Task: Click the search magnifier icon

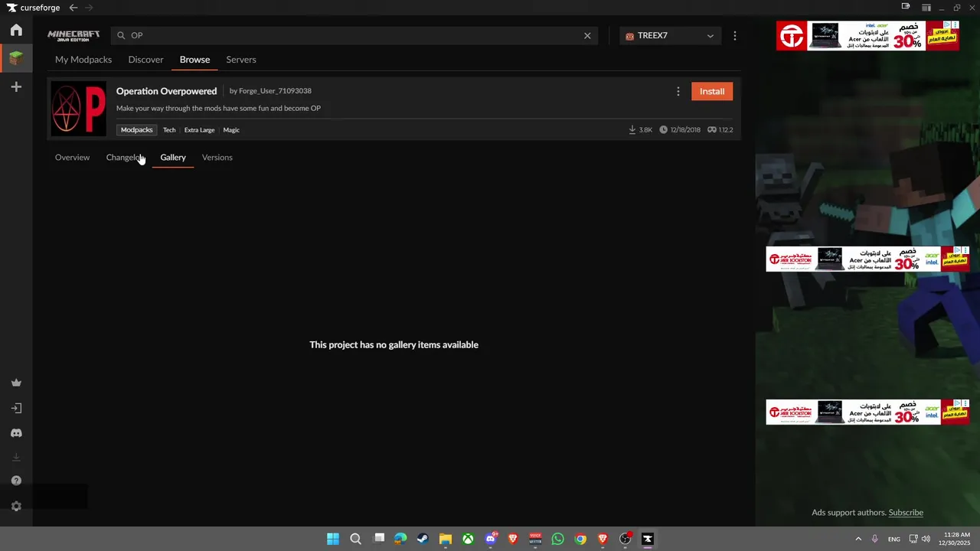Action: [x=121, y=35]
